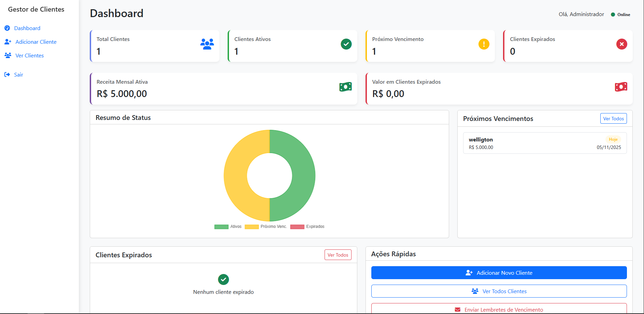This screenshot has height=314, width=644.
Task: Click the logout icon beside Sair
Action: pos(7,74)
